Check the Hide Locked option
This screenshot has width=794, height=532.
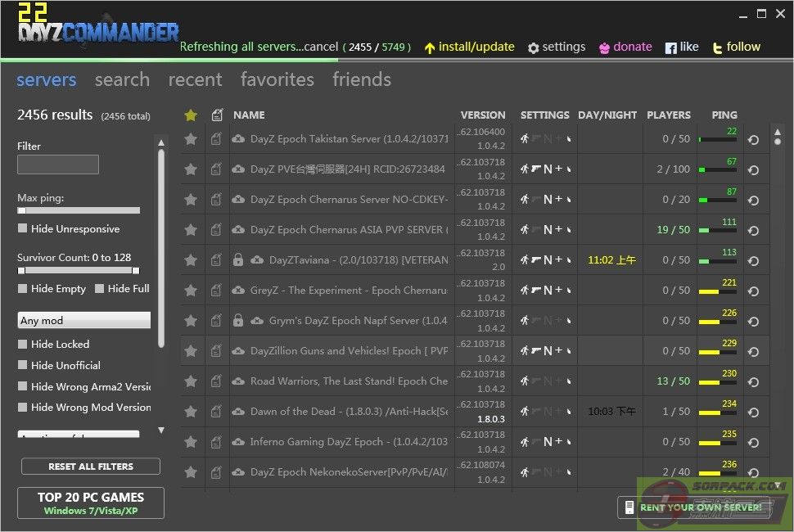pyautogui.click(x=23, y=345)
